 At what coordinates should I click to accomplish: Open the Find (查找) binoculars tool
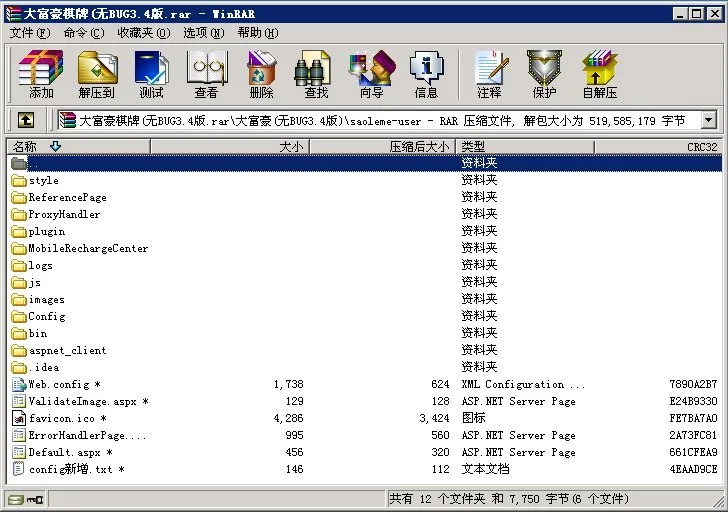pos(316,74)
